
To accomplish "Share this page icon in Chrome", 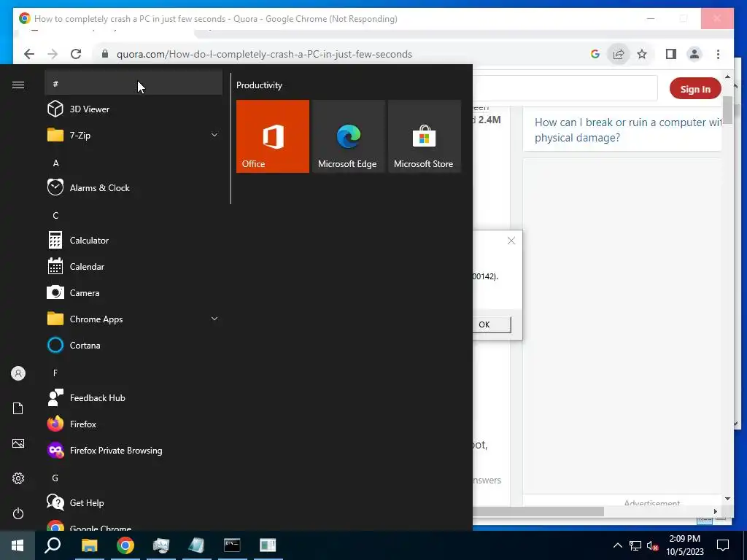I will click(619, 54).
